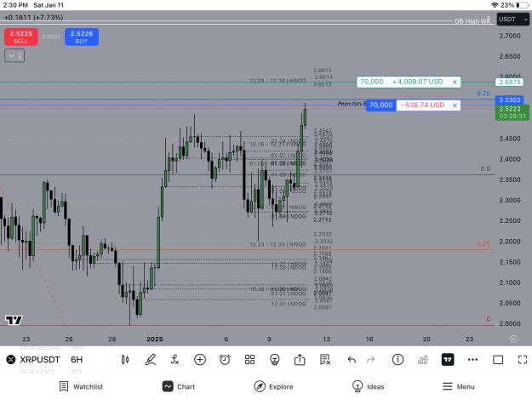Tap the idea lightbulb toolbar icon
The image size is (532, 399).
(x=274, y=359)
